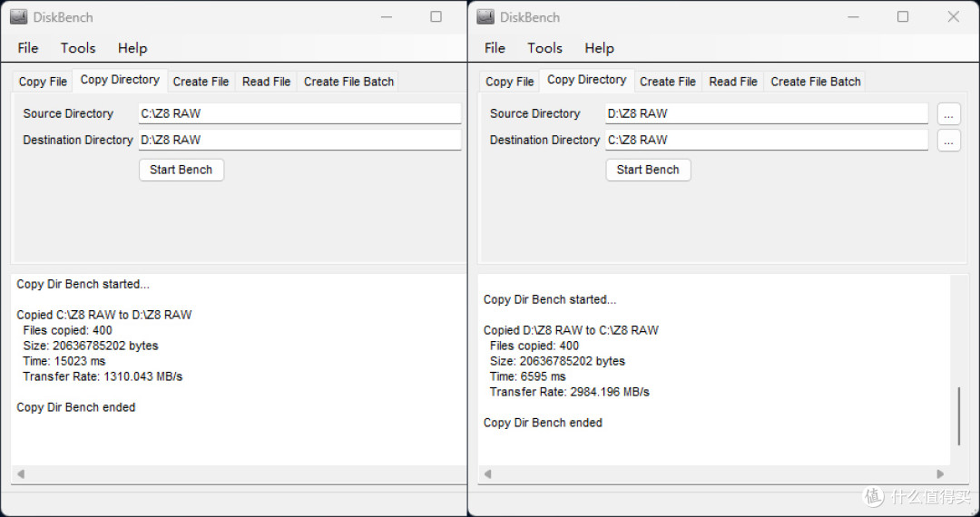Open Create File Batch tab in right window
This screenshot has height=517, width=980.
coord(816,82)
